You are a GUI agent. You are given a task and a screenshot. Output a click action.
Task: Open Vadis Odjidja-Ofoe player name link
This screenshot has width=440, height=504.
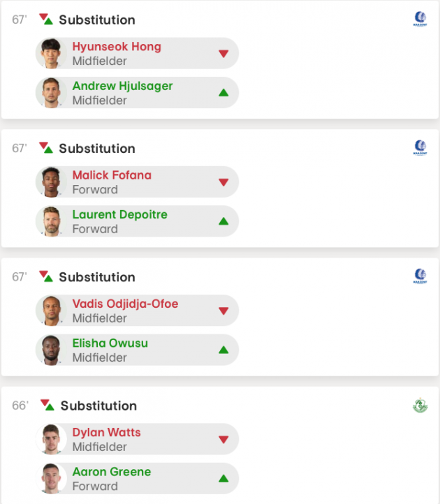(x=125, y=304)
